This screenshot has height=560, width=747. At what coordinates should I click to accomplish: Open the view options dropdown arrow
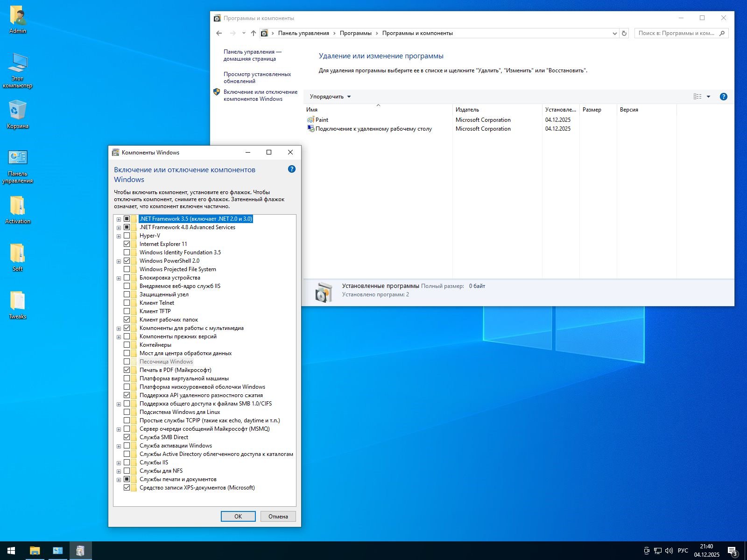[708, 97]
